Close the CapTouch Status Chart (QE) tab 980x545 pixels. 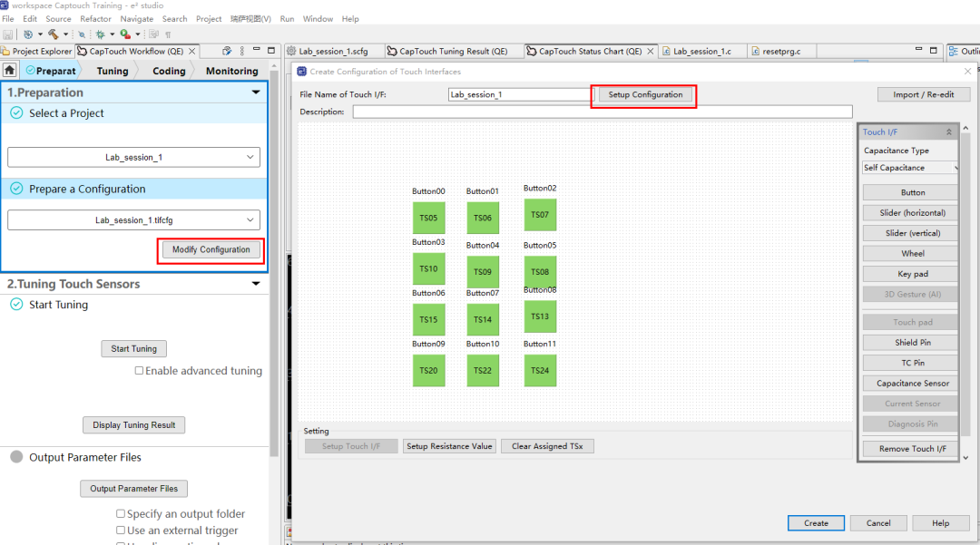[x=650, y=51]
